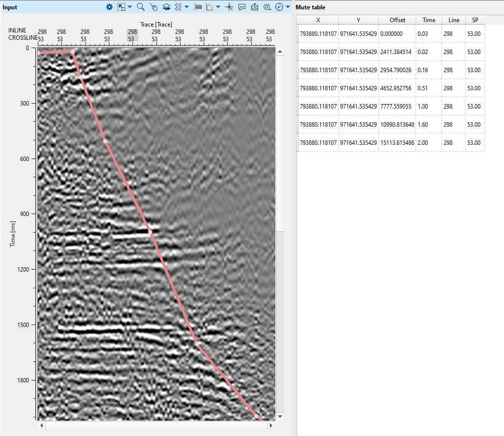Click the vertical scrollbar down arrow
The height and width of the screenshot is (436, 504).
[280, 416]
